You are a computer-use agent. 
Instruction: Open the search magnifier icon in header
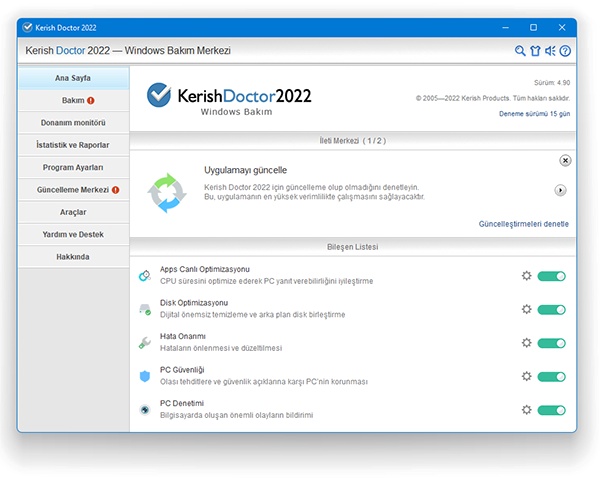[x=520, y=51]
